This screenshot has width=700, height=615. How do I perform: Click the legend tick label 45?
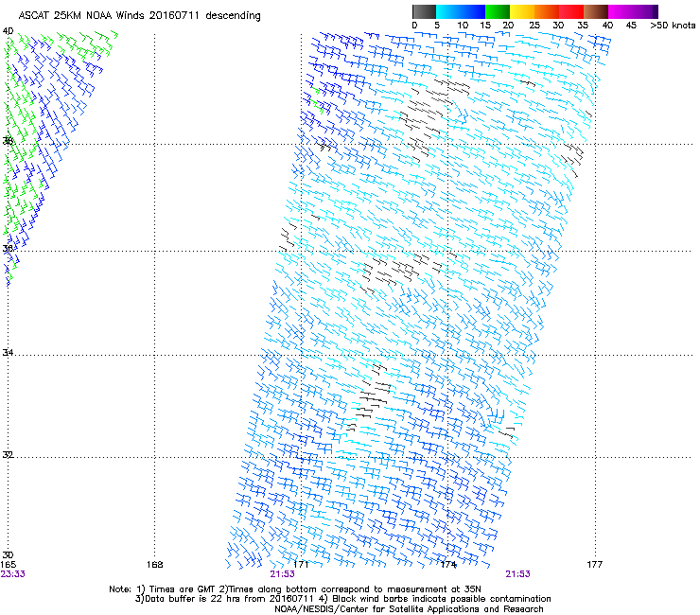tap(631, 26)
